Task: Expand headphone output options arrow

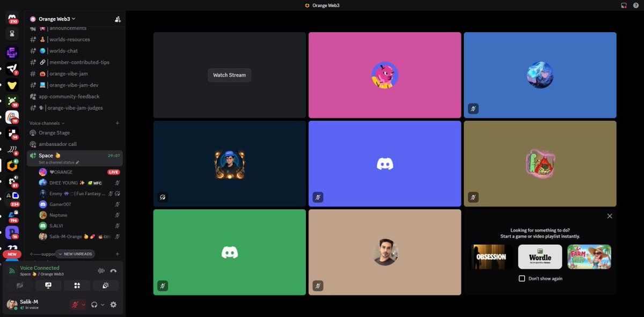Action: tap(103, 305)
